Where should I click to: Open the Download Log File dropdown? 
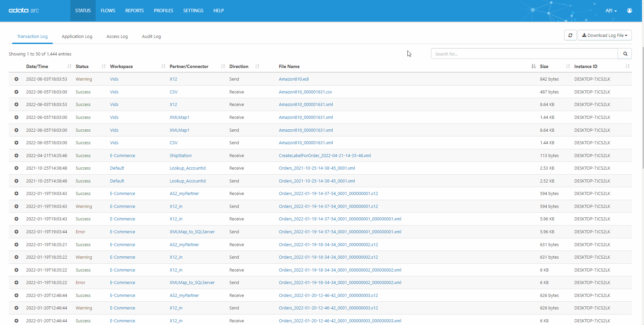604,35
